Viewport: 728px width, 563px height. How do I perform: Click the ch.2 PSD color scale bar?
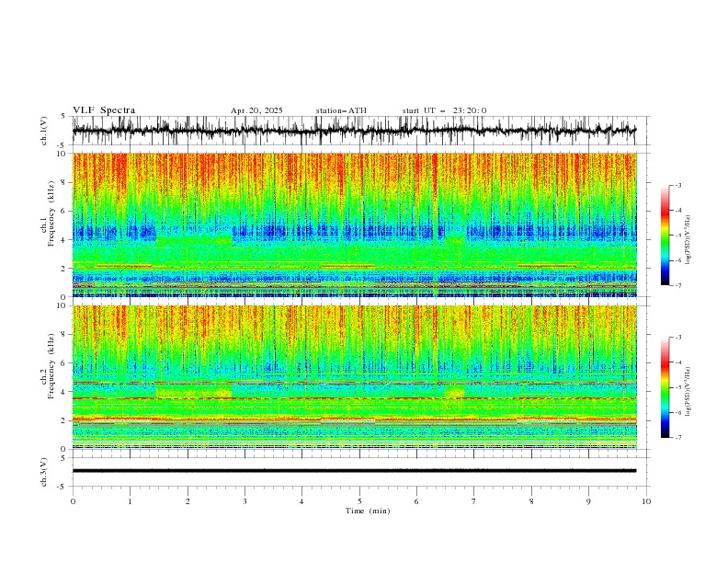pyautogui.click(x=665, y=387)
